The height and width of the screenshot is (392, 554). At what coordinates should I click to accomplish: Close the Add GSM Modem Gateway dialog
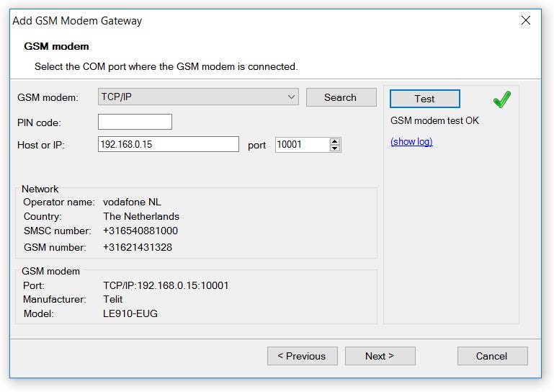526,20
